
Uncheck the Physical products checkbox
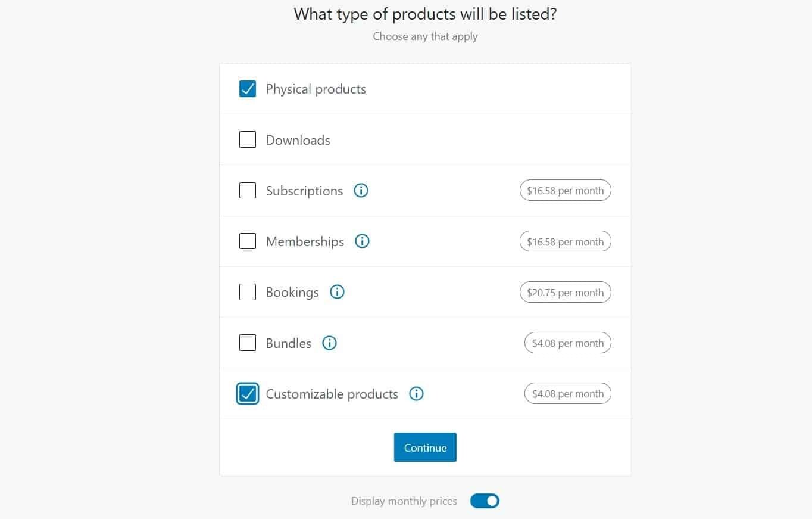point(248,89)
